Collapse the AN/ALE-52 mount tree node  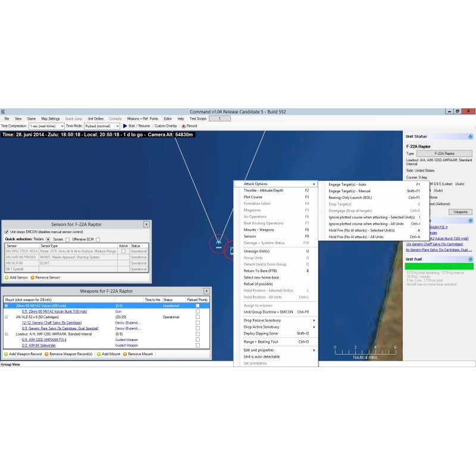pos(7,317)
